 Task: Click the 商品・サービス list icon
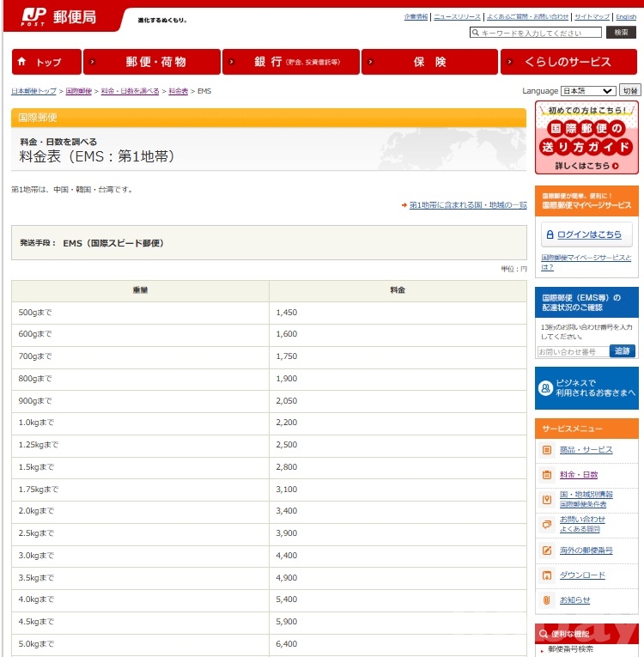click(x=547, y=450)
